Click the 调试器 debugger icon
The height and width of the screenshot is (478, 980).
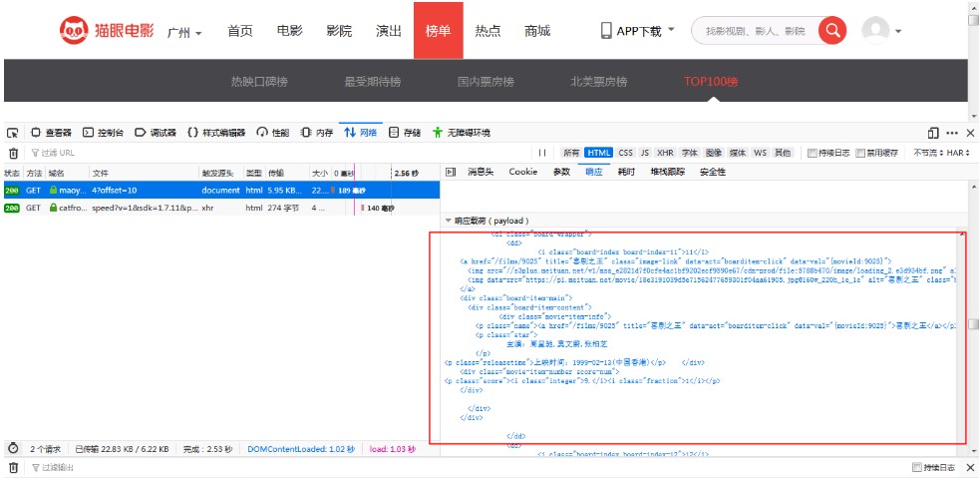[x=140, y=133]
